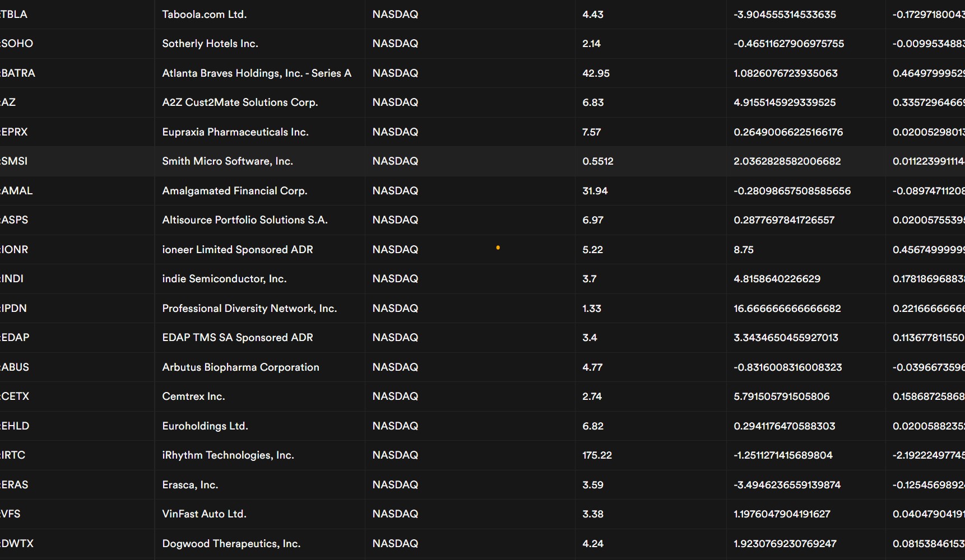
Task: Select Smith Micro change 2.0362828582006682
Action: pos(787,161)
